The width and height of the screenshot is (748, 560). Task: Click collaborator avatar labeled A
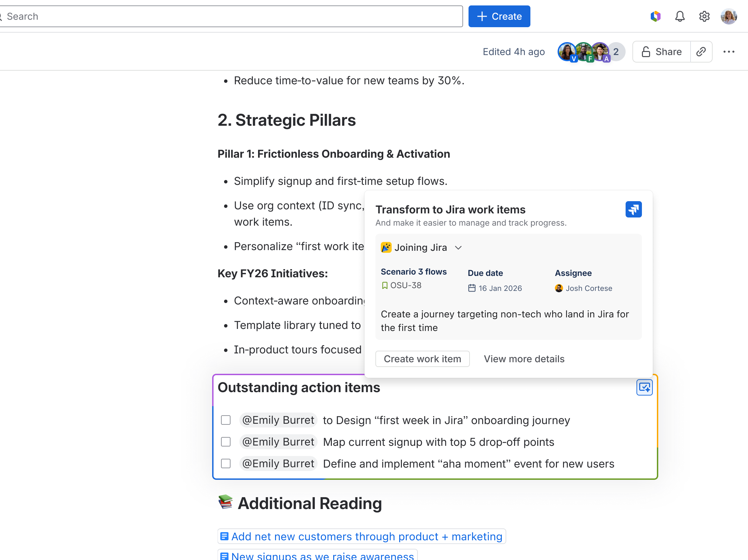(600, 52)
